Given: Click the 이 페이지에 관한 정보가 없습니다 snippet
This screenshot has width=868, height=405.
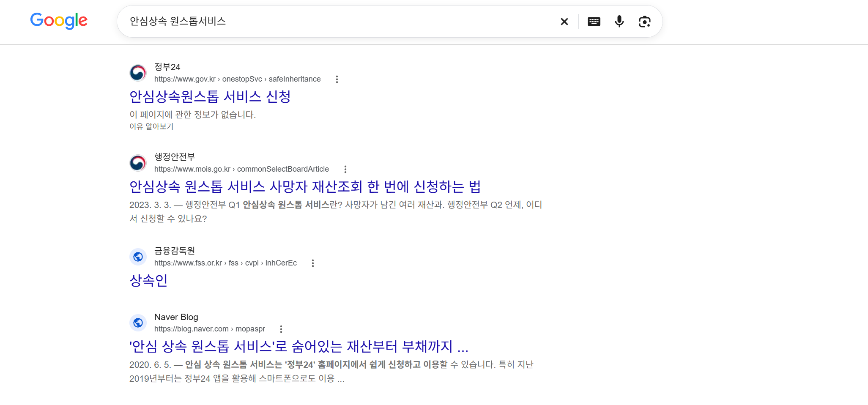Looking at the screenshot, I should (193, 115).
